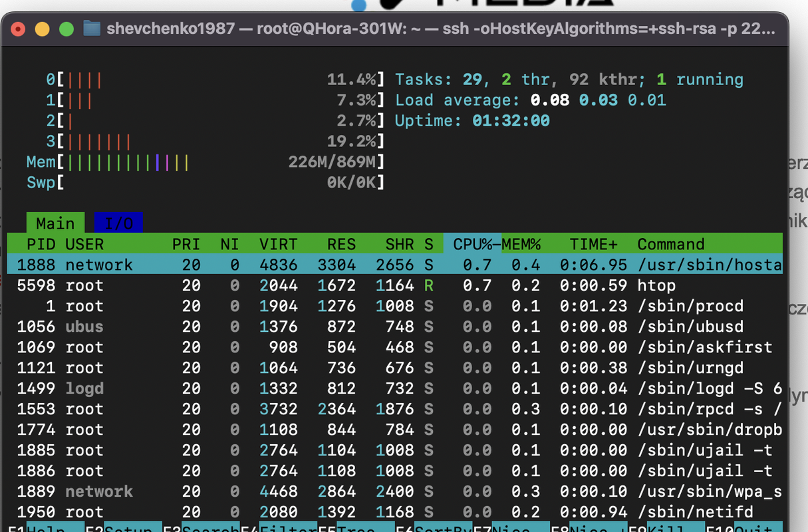
Task: Click the CPU% column header
Action: pyautogui.click(x=472, y=244)
